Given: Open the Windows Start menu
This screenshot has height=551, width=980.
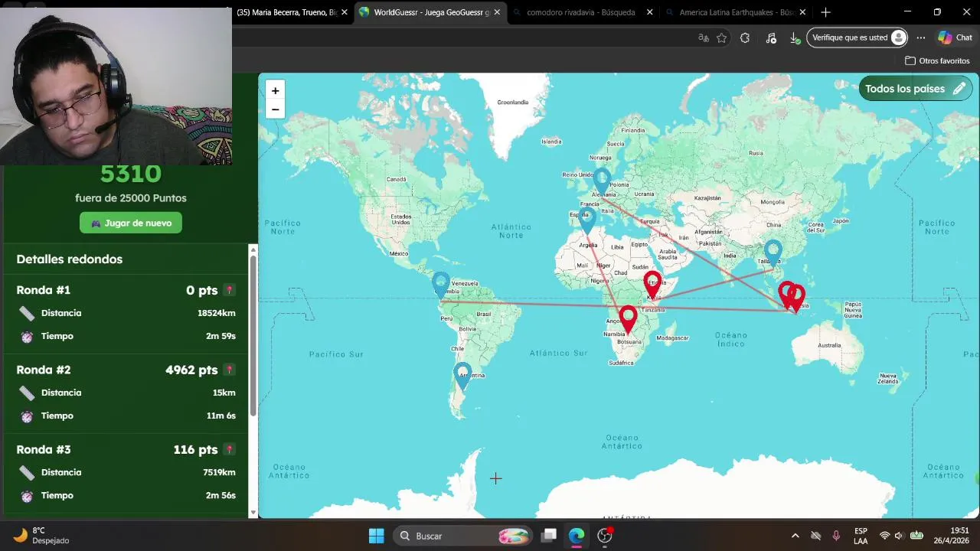Looking at the screenshot, I should [376, 536].
